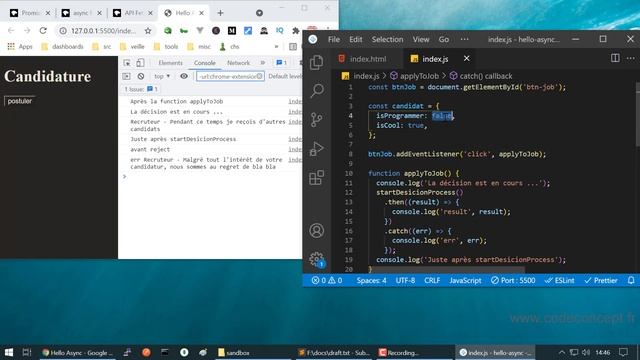Open Run and Debug in the activity bar
Screen dimensions: 640x360
coord(316,149)
